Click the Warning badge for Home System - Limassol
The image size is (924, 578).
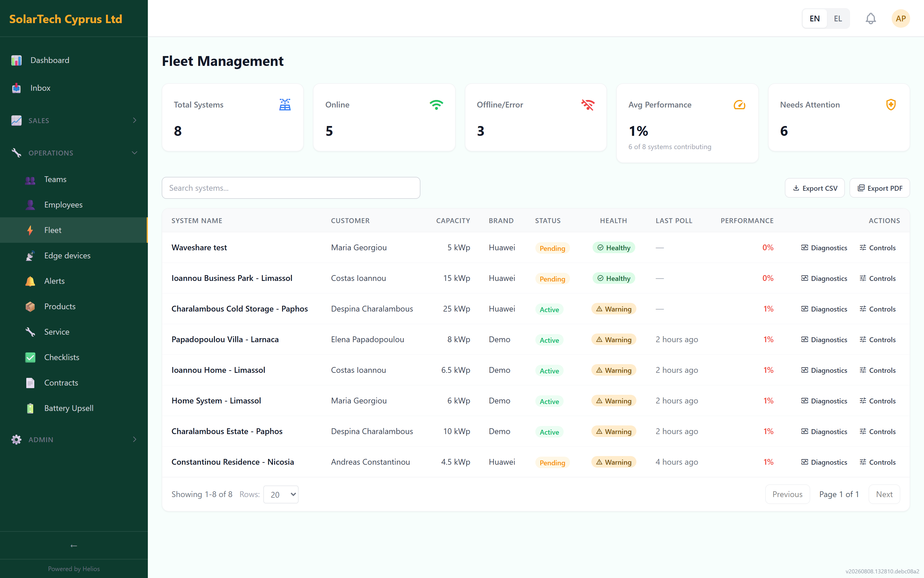(x=614, y=401)
